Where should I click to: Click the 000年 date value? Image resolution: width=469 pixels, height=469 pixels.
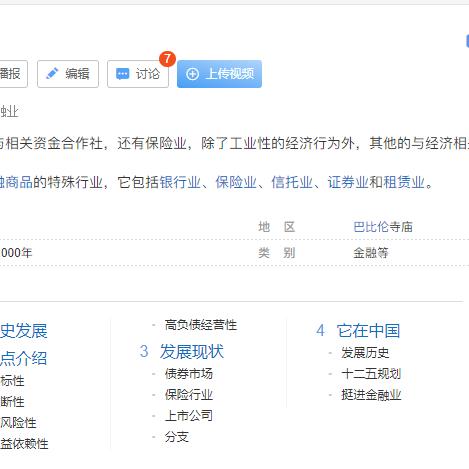(x=16, y=253)
